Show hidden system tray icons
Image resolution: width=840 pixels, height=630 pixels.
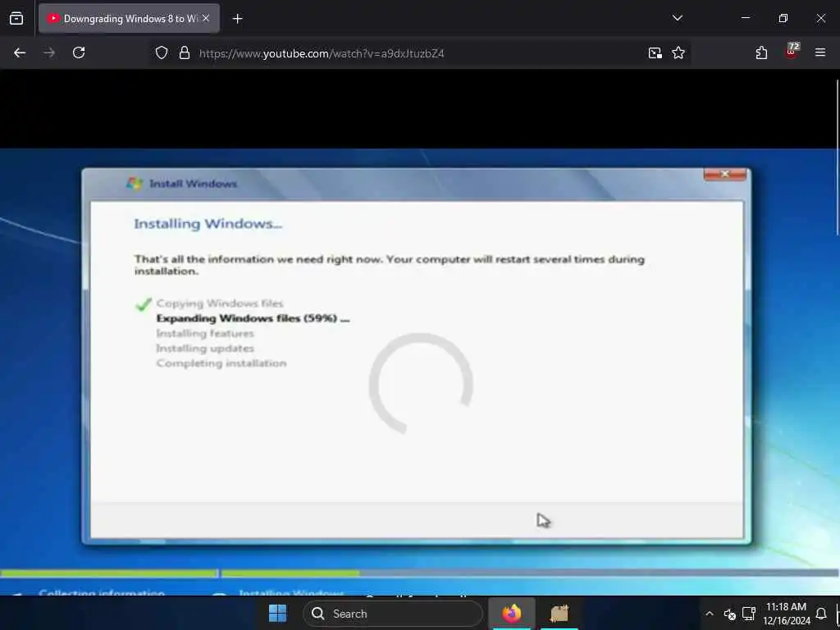[x=710, y=614]
